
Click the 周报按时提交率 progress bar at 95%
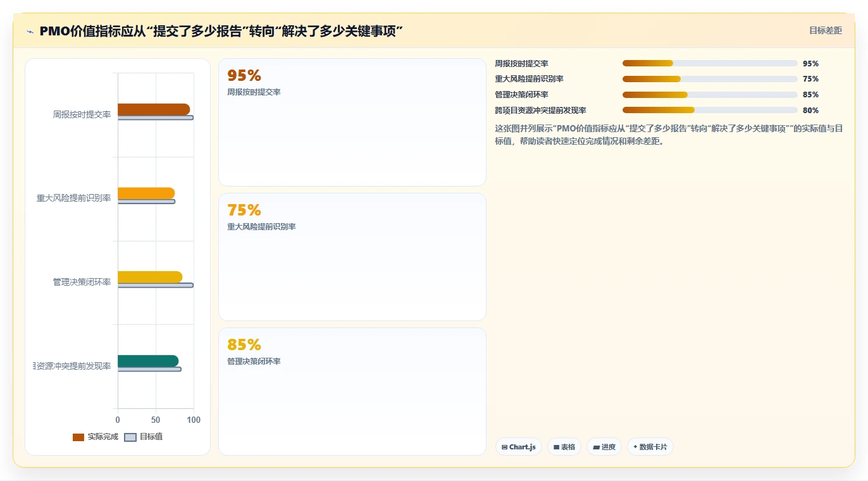[x=710, y=63]
